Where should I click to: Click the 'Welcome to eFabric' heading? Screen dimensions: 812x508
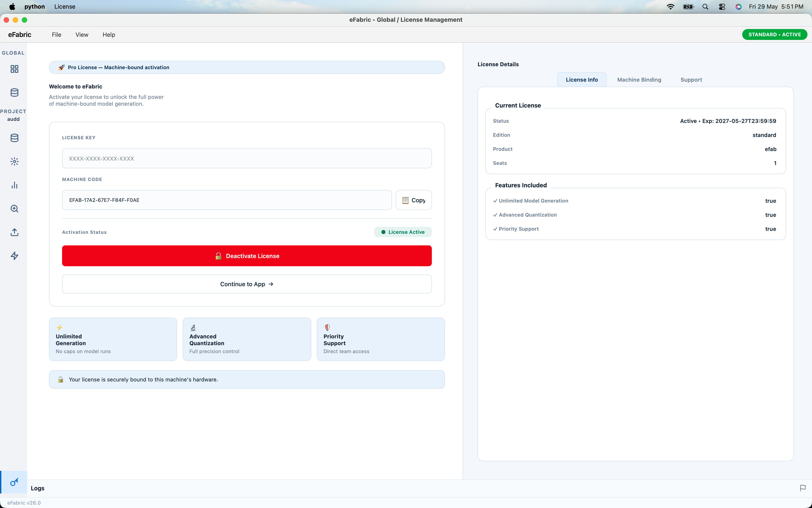[x=75, y=86]
